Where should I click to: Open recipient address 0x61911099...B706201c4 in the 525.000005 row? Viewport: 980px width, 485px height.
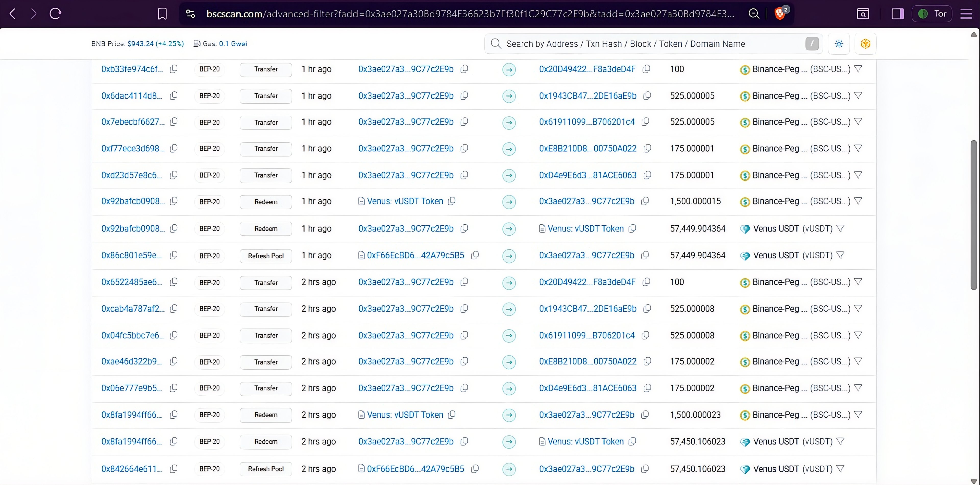pos(587,122)
